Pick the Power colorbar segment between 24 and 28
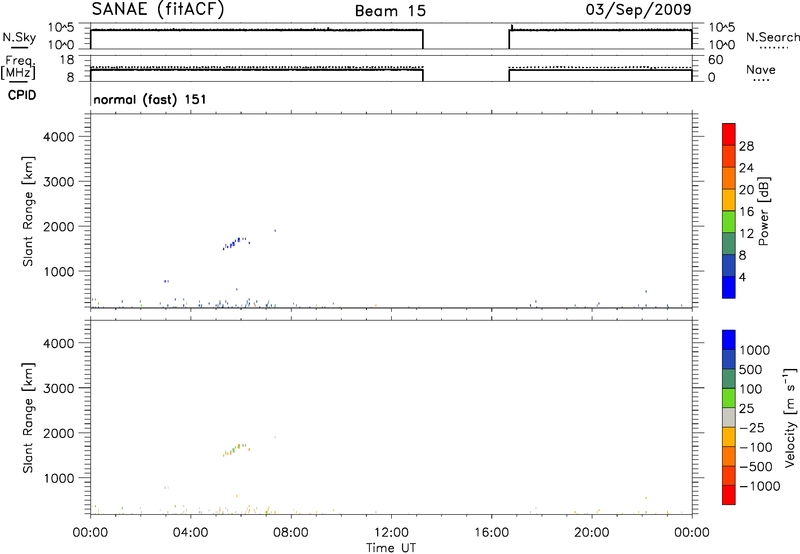This screenshot has width=800, height=554. tap(729, 156)
